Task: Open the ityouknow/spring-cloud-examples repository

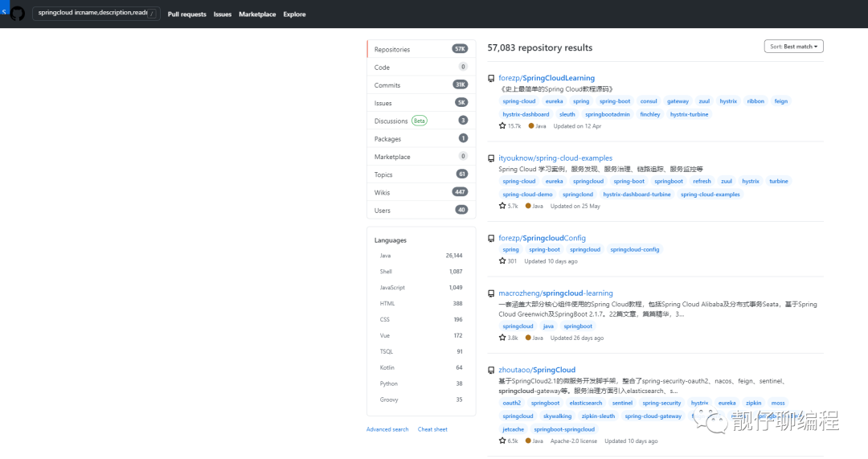Action: [555, 158]
